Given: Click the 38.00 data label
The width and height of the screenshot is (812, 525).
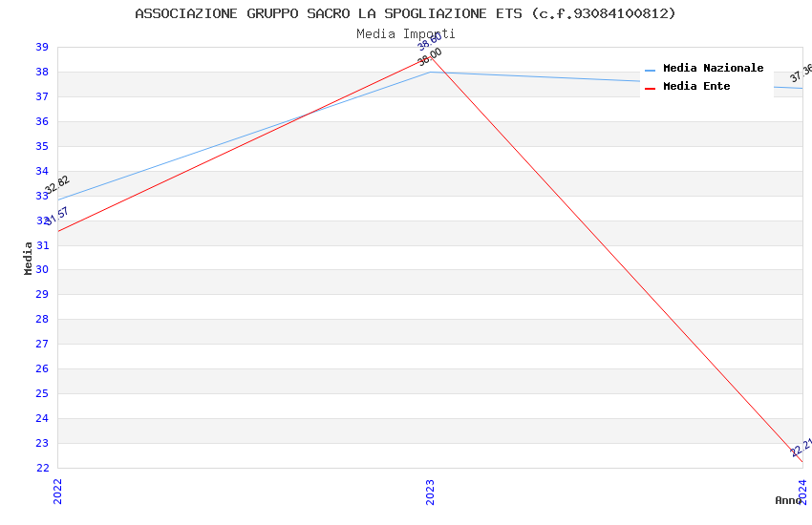Looking at the screenshot, I should 430,57.
